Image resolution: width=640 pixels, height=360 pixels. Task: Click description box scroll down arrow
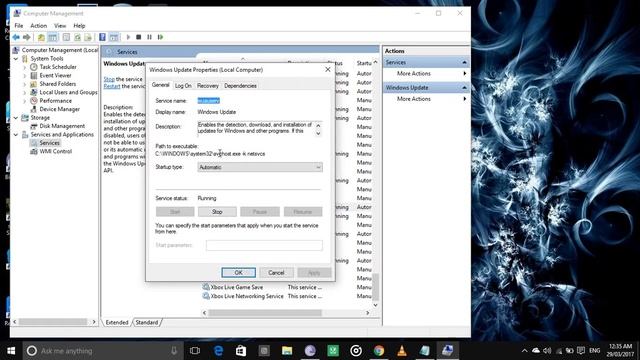coord(318,133)
